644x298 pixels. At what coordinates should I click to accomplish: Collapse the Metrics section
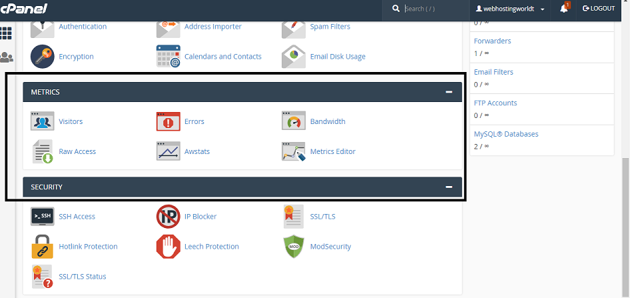(x=449, y=92)
